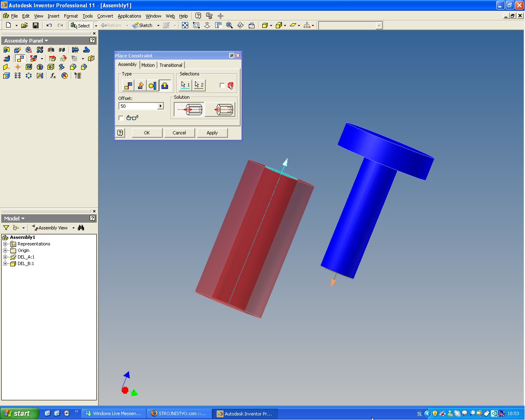Apply the constraint
Screen dimensions: 525x420
click(x=212, y=133)
